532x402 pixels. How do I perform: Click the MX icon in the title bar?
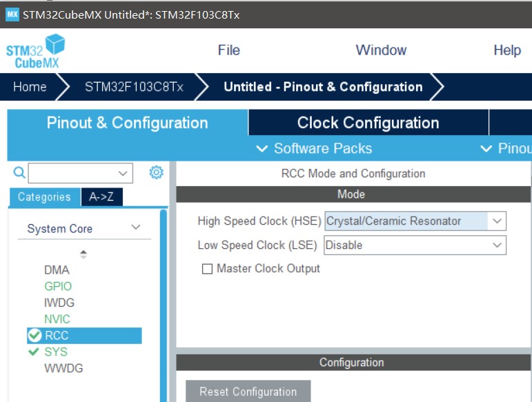(x=12, y=14)
